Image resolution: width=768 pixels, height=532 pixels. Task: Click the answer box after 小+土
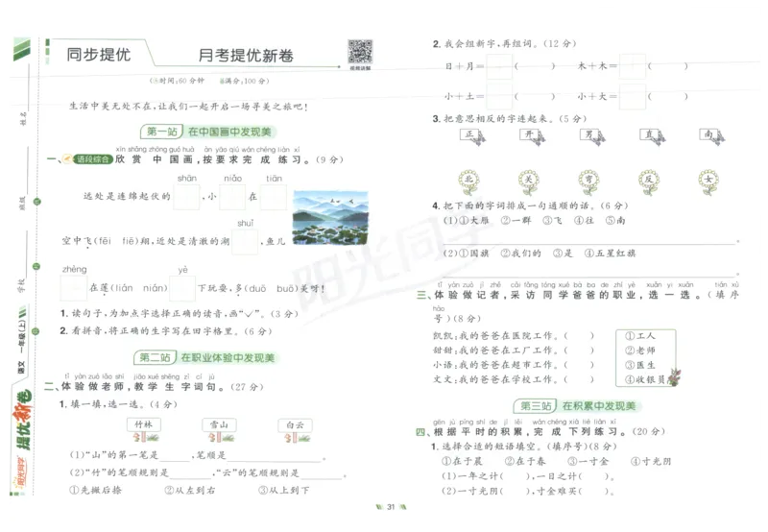[499, 96]
